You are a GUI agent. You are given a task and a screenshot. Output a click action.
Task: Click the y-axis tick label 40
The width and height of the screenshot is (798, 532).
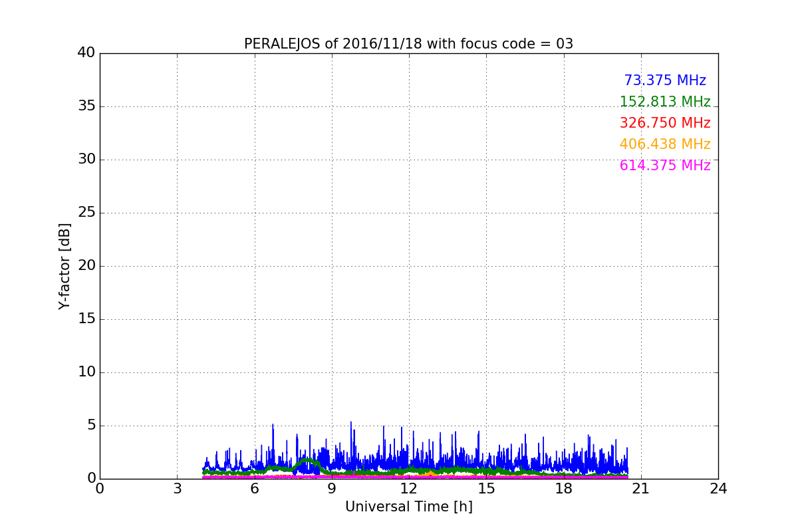click(86, 53)
